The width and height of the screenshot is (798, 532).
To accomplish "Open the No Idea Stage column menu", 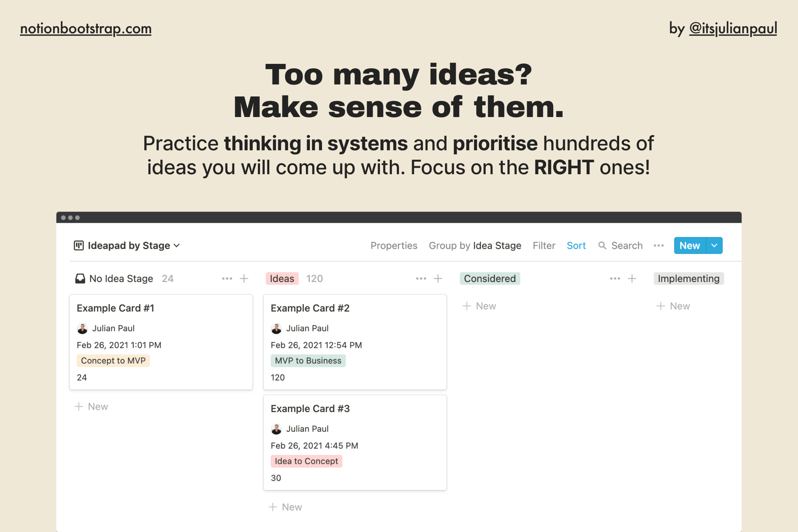I will tap(226, 278).
